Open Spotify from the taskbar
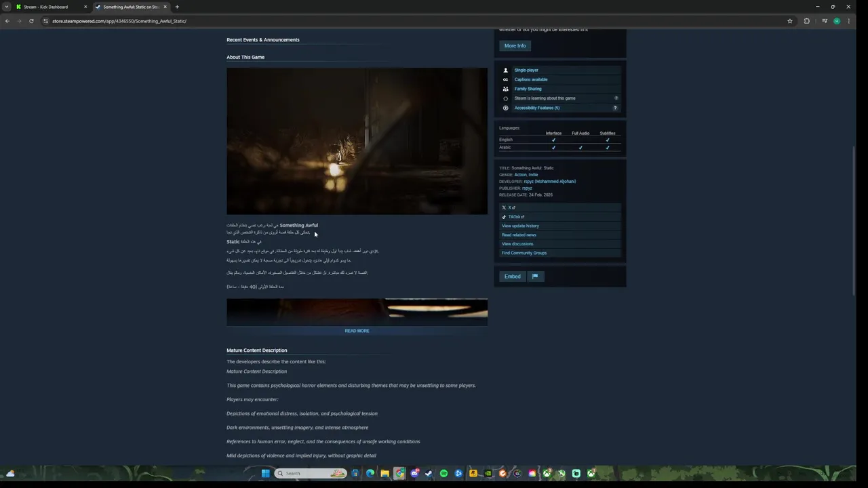Viewport: 868px width, 488px height. [443, 473]
